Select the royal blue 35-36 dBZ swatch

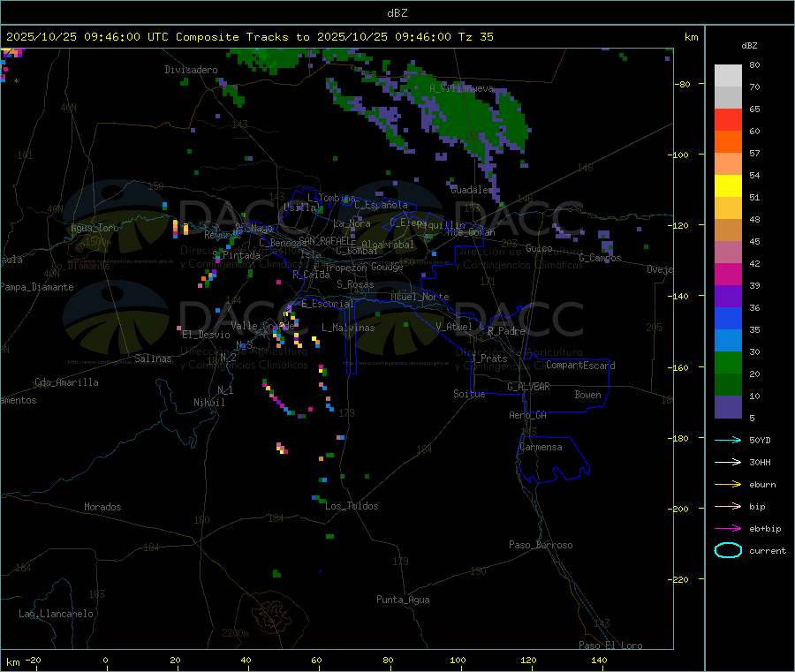click(728, 318)
